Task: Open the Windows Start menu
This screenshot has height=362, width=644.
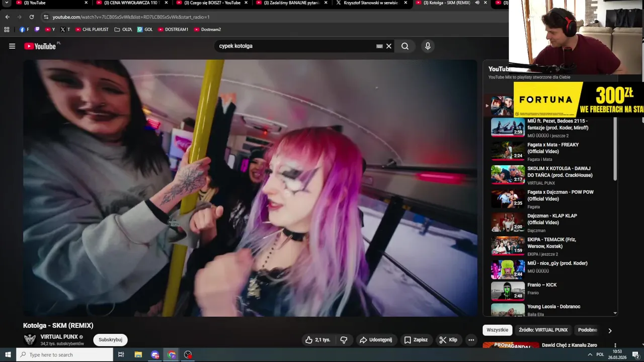Action: click(8, 354)
